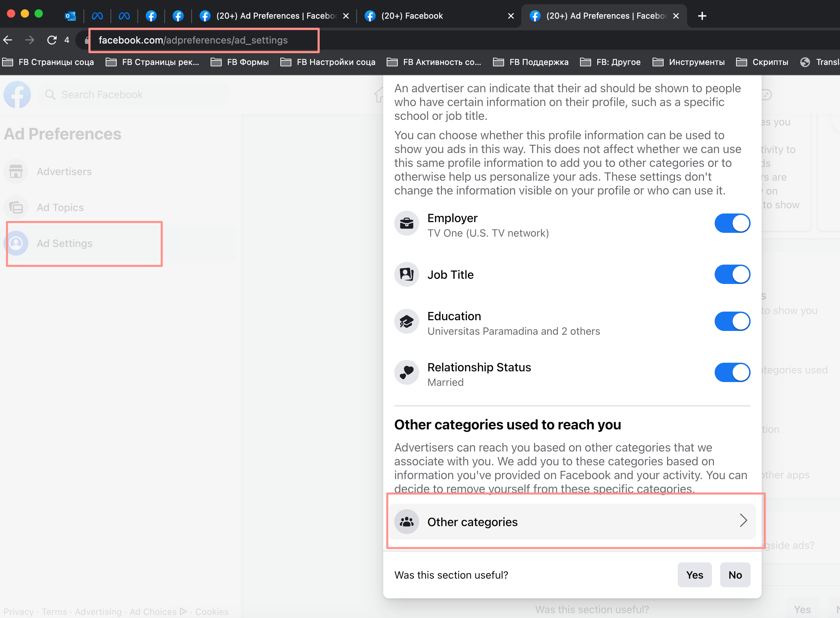Click the browser forward arrow
840x618 pixels.
coord(30,40)
